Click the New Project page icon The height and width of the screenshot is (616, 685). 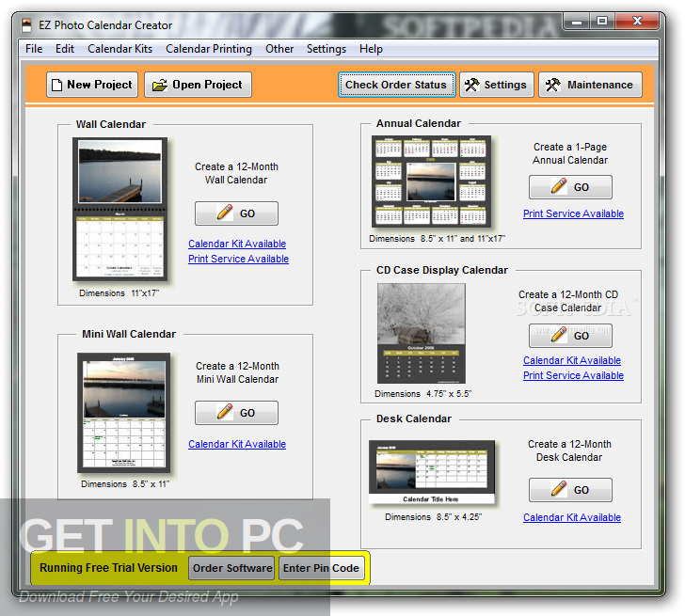point(56,85)
